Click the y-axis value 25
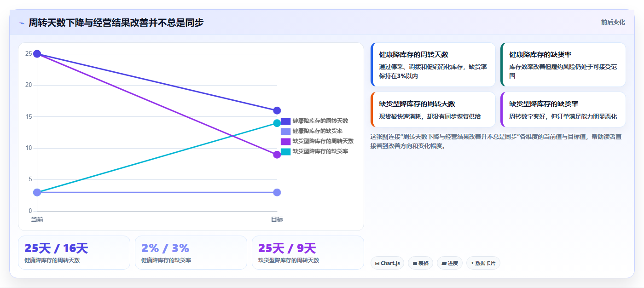The height and width of the screenshot is (288, 644). pyautogui.click(x=29, y=54)
